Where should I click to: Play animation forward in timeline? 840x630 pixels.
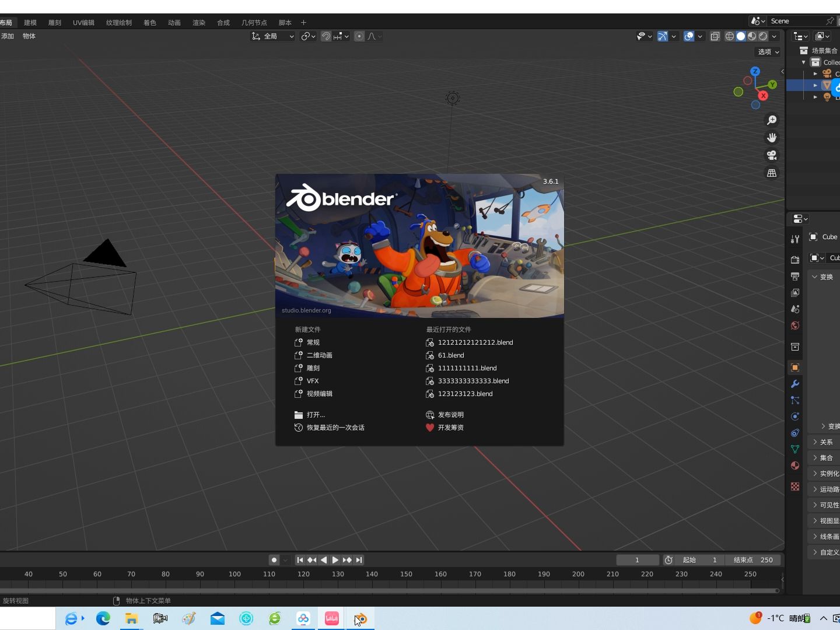pos(335,560)
